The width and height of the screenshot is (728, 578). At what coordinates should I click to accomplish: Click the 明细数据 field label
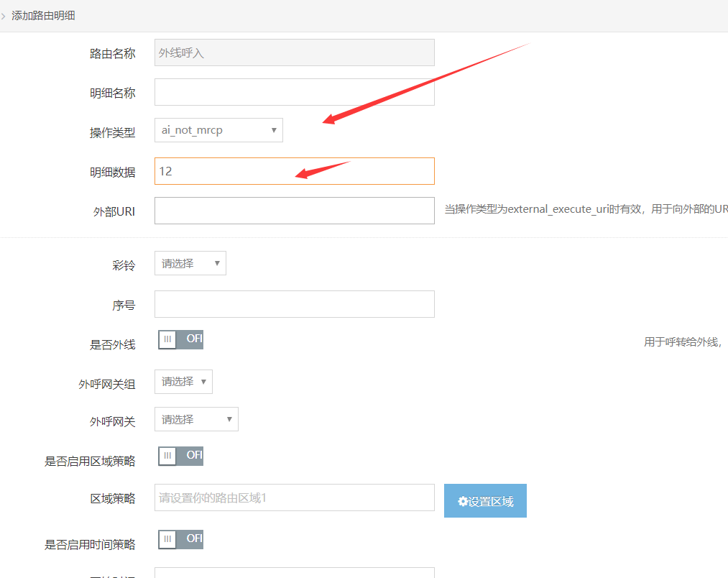pos(112,173)
